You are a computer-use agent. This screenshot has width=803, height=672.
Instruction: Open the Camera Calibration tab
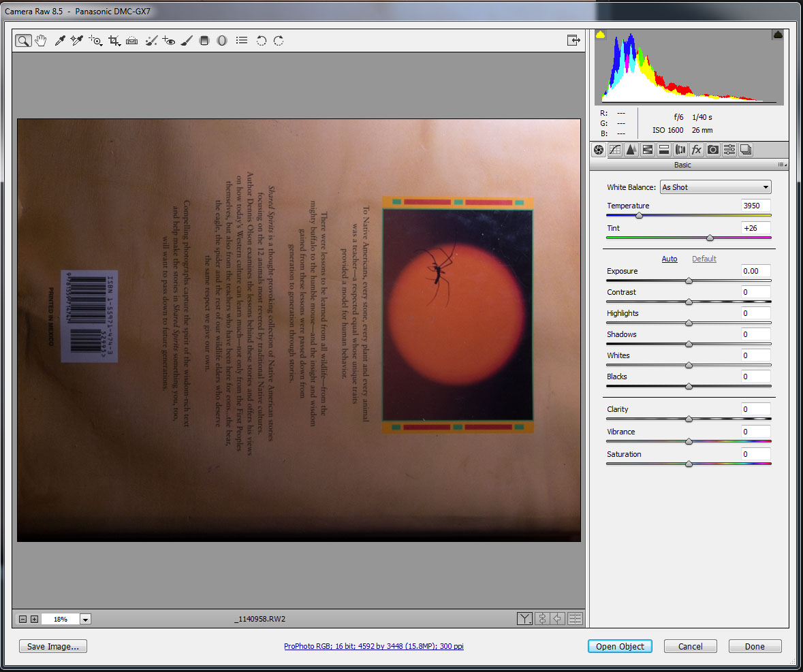(x=713, y=150)
